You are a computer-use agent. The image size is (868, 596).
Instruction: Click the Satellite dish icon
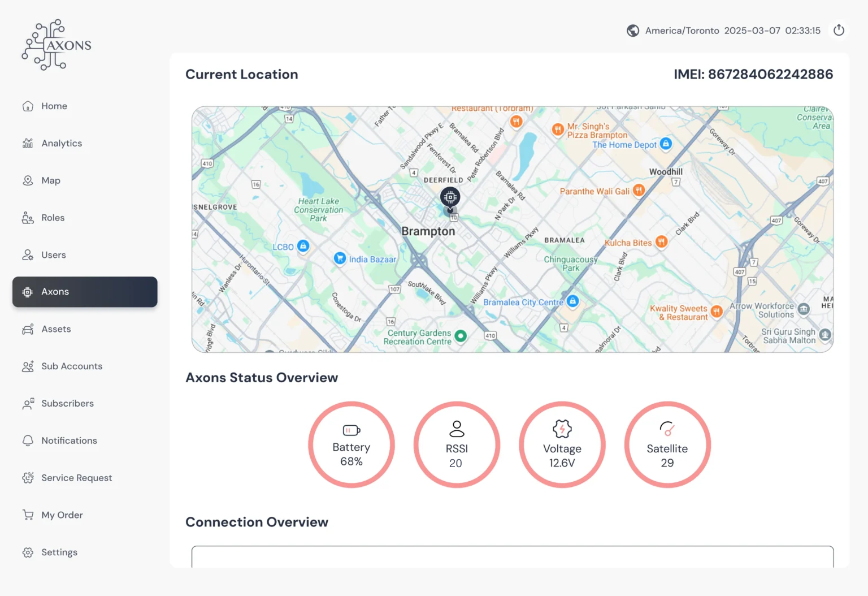667,429
